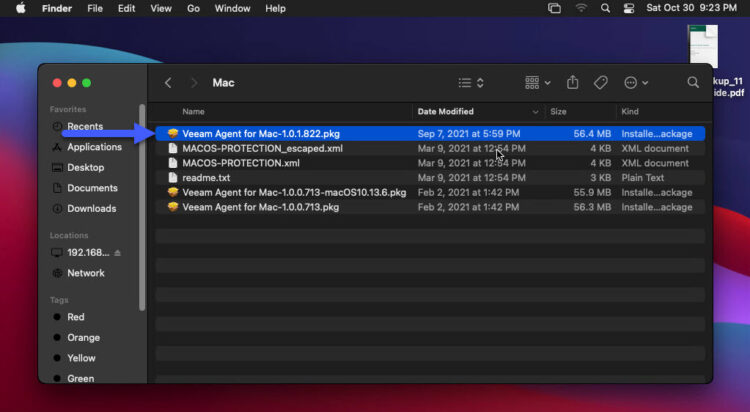This screenshot has height=412, width=750.
Task: Go back with the left chevron
Action: tap(168, 83)
